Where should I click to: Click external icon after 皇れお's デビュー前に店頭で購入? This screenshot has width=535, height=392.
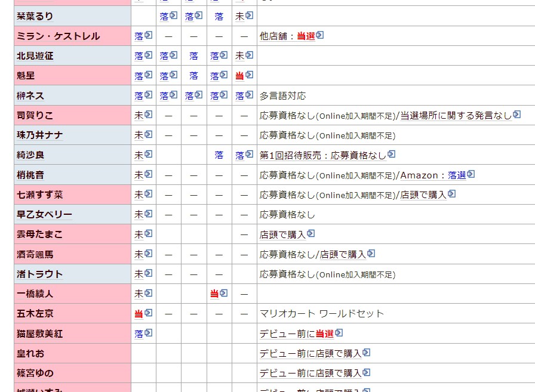pyautogui.click(x=367, y=353)
